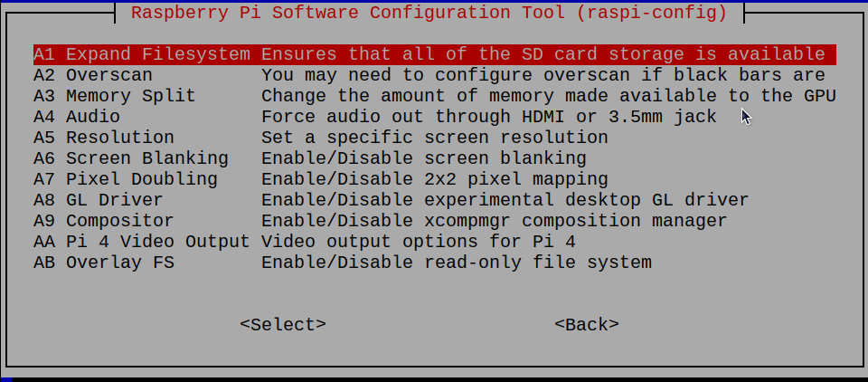Click 'Enable/Disable screen blanking' description
868x382 pixels.
pos(423,158)
